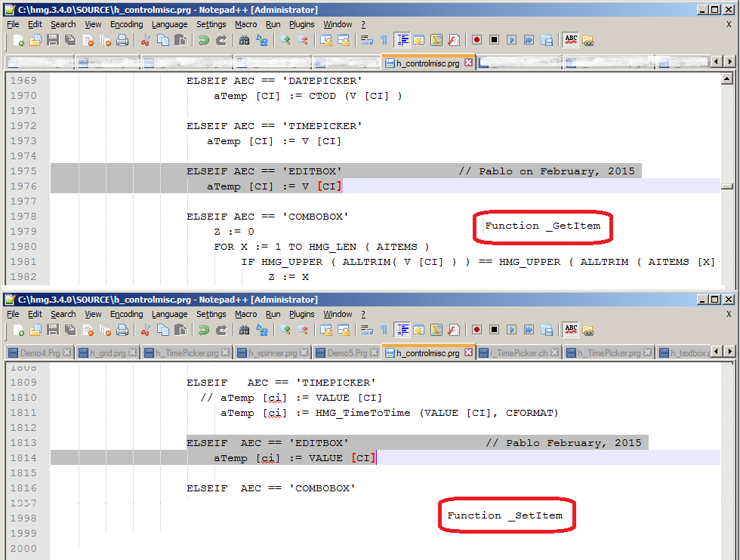The image size is (740, 560).
Task: Click the Print icon in the lower window toolbar
Action: (x=122, y=330)
